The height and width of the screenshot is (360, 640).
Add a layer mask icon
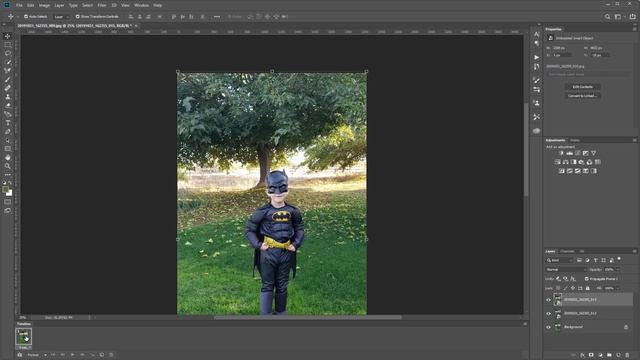pyautogui.click(x=591, y=356)
